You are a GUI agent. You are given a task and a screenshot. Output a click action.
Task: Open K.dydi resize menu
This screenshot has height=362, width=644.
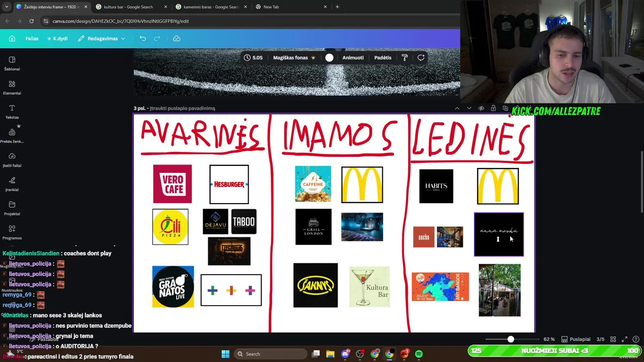pyautogui.click(x=57, y=39)
